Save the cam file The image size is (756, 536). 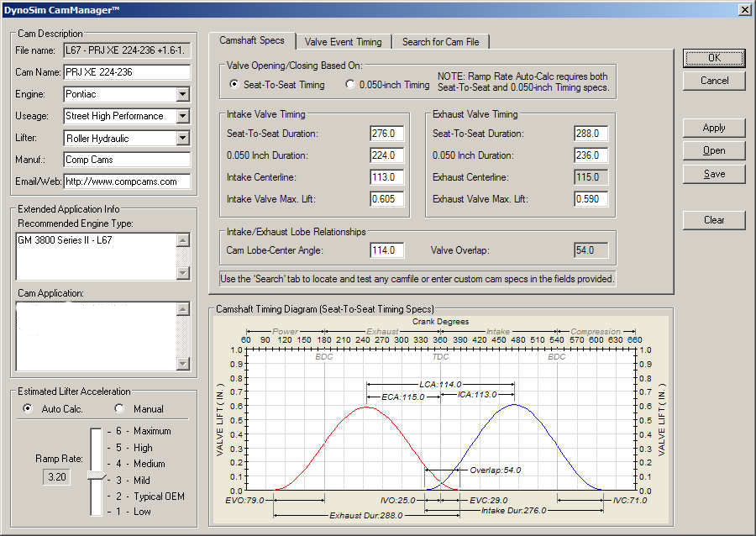click(714, 174)
